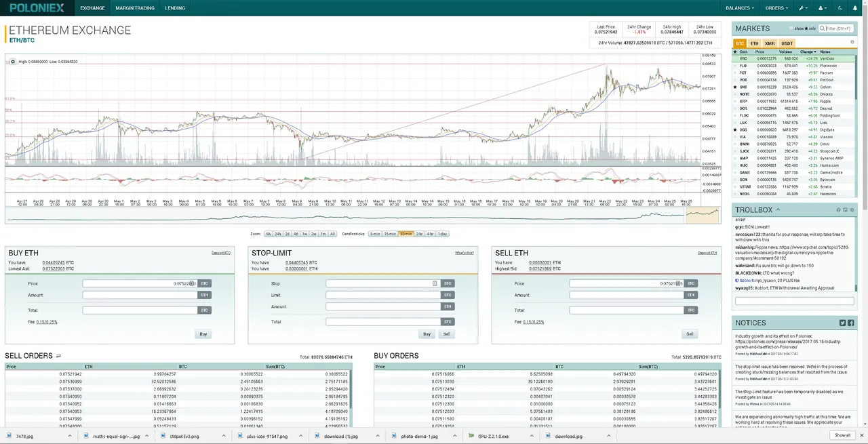The width and height of the screenshot is (868, 444).
Task: Open the wrench tools menu
Action: (804, 8)
